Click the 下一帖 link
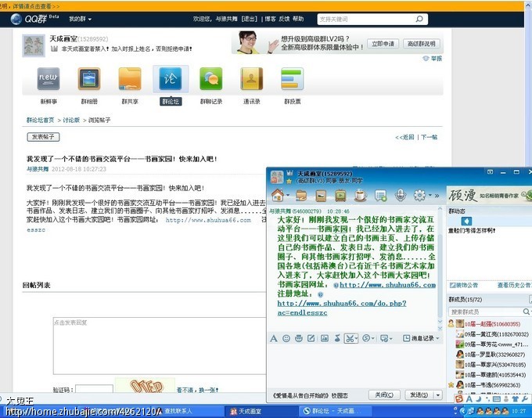This screenshot has width=532, height=418. click(429, 137)
